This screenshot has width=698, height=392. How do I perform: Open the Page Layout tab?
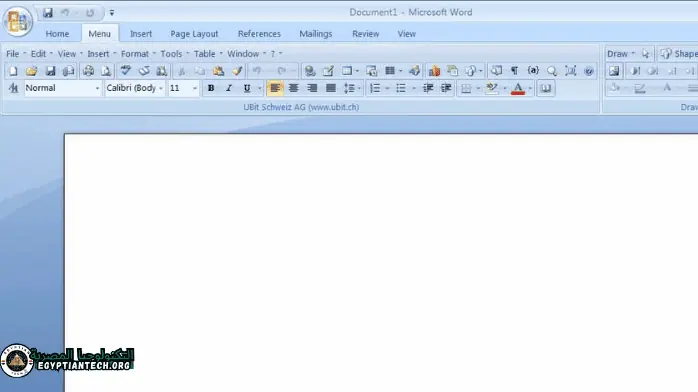194,34
